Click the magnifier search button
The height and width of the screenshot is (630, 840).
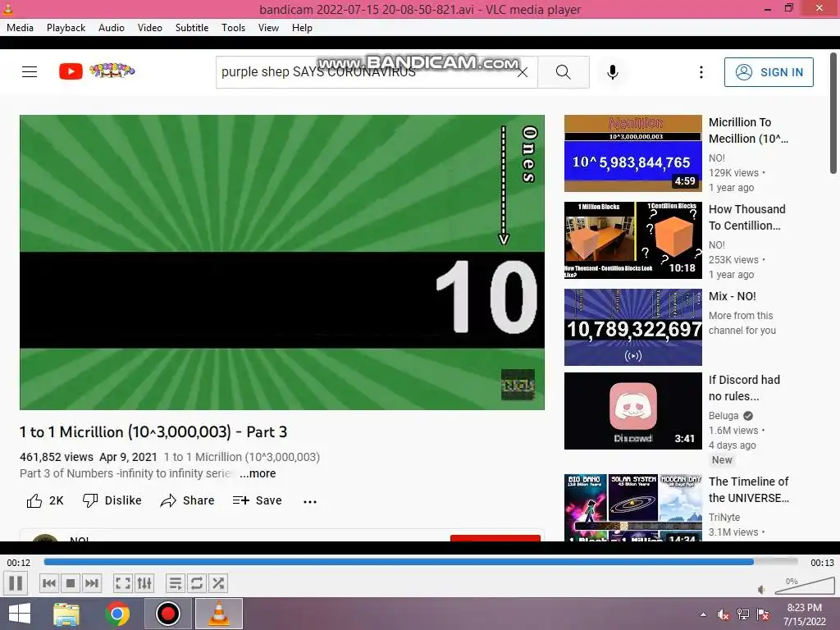pyautogui.click(x=563, y=72)
